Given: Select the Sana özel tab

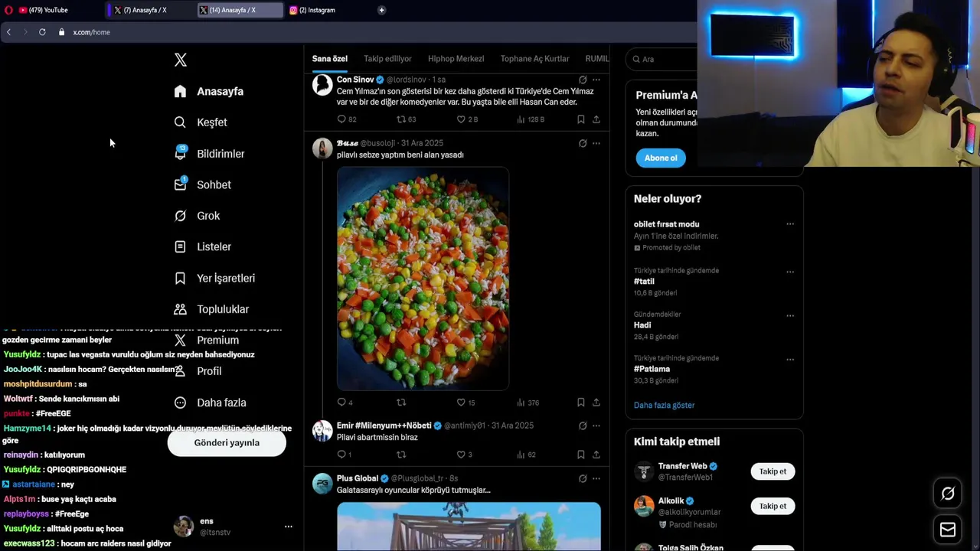Looking at the screenshot, I should [x=330, y=59].
